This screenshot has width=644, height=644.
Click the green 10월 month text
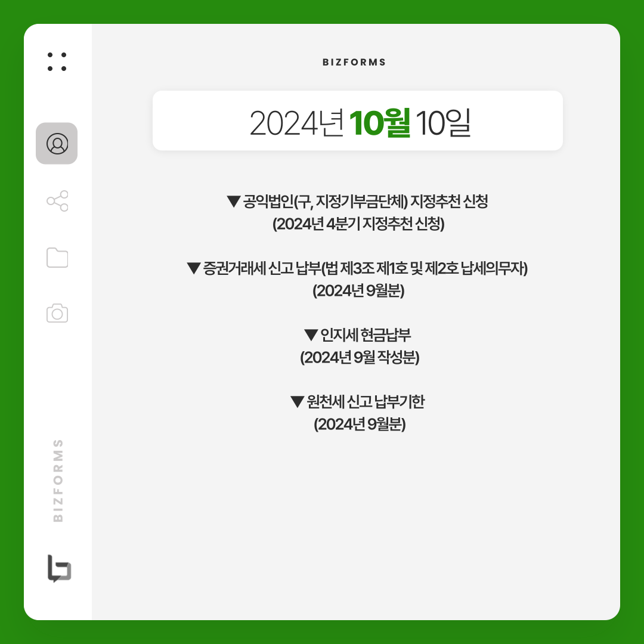(x=379, y=122)
